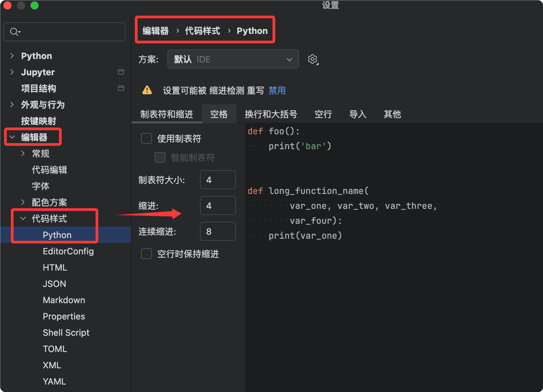The image size is (543, 392).
Task: Select Shell Script code style
Action: (x=66, y=333)
